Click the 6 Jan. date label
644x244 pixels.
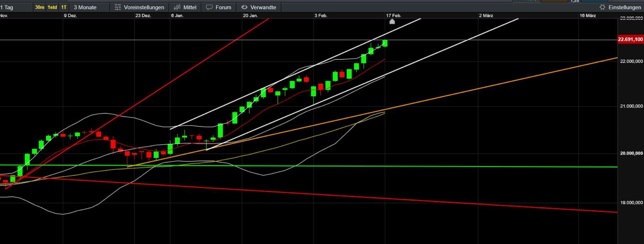coord(177,16)
